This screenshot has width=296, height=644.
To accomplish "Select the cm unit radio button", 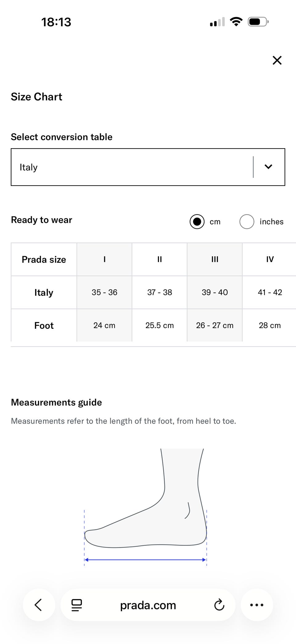I will (x=197, y=222).
